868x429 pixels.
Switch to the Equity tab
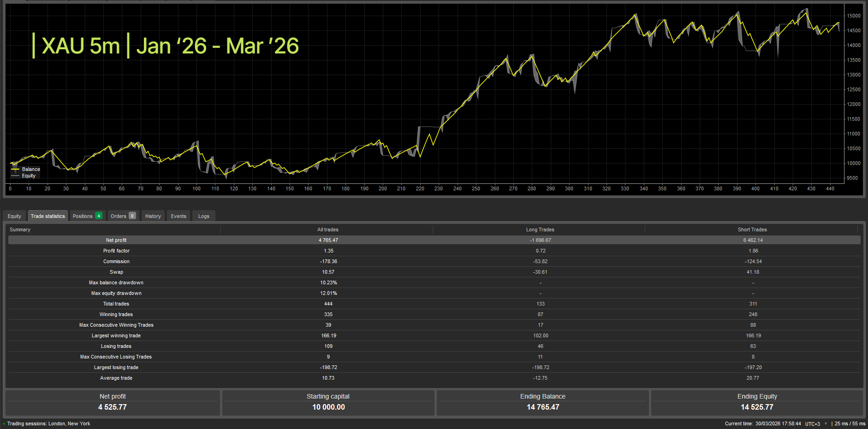pyautogui.click(x=14, y=216)
